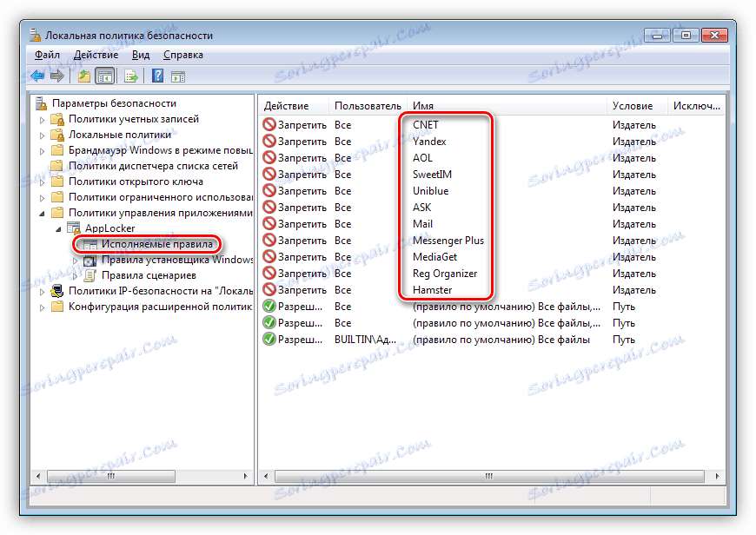The height and width of the screenshot is (535, 756).
Task: Open the Файл menu
Action: 47,54
